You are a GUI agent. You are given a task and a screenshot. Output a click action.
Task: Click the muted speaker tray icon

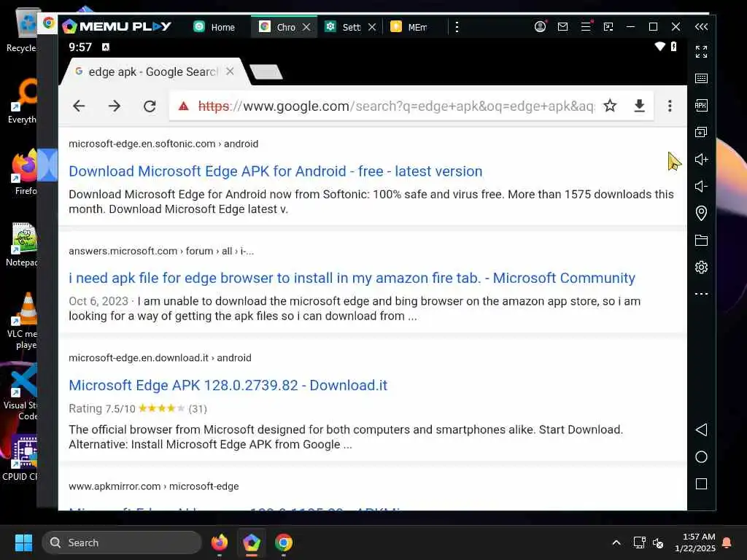(658, 542)
